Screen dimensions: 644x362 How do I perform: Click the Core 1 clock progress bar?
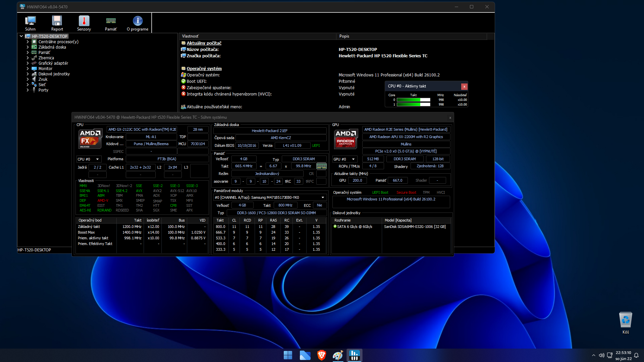(413, 105)
